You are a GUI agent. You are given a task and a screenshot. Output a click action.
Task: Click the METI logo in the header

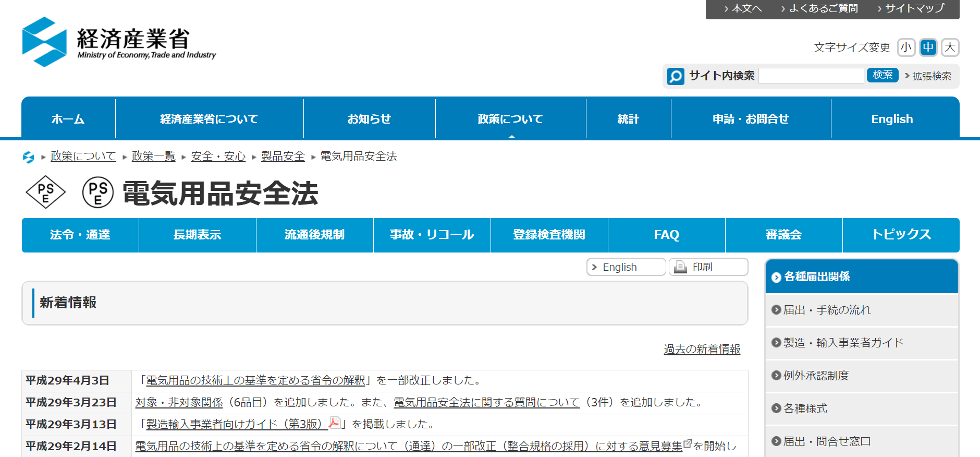119,42
